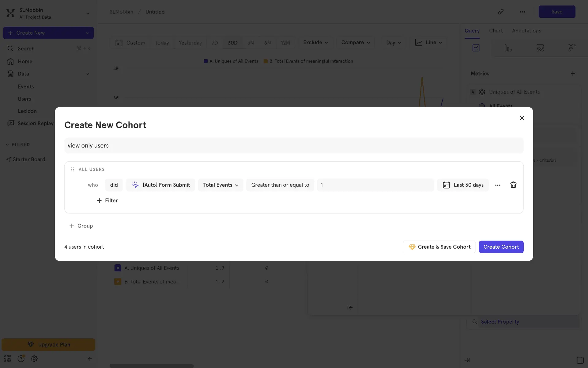588x368 pixels.
Task: Close the Create New Cohort dialog
Action: tap(522, 118)
